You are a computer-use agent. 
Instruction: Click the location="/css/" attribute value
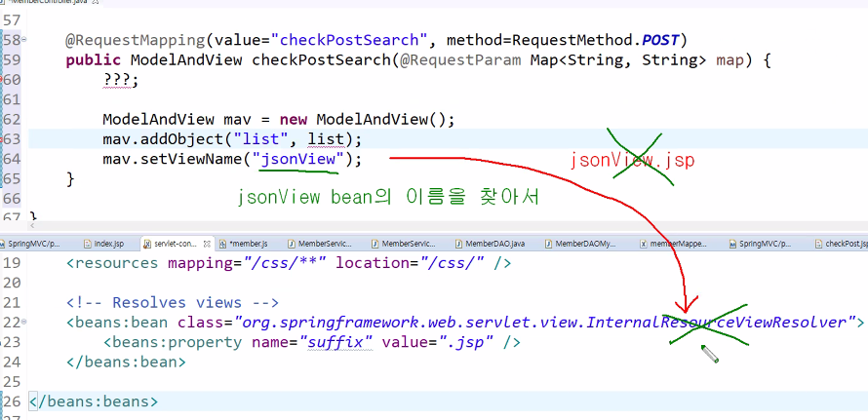410,262
